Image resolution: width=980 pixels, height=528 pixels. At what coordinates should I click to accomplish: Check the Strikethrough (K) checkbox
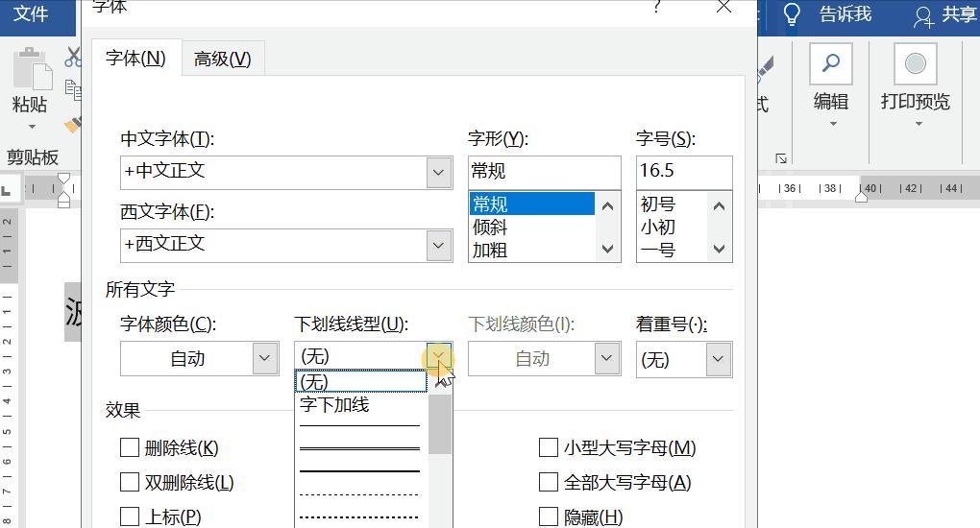(130, 447)
